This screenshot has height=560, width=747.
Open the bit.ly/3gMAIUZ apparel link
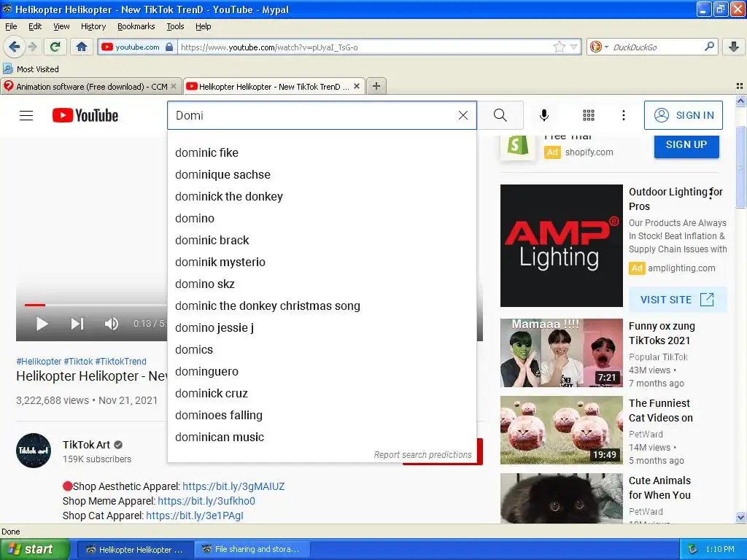pyautogui.click(x=233, y=486)
